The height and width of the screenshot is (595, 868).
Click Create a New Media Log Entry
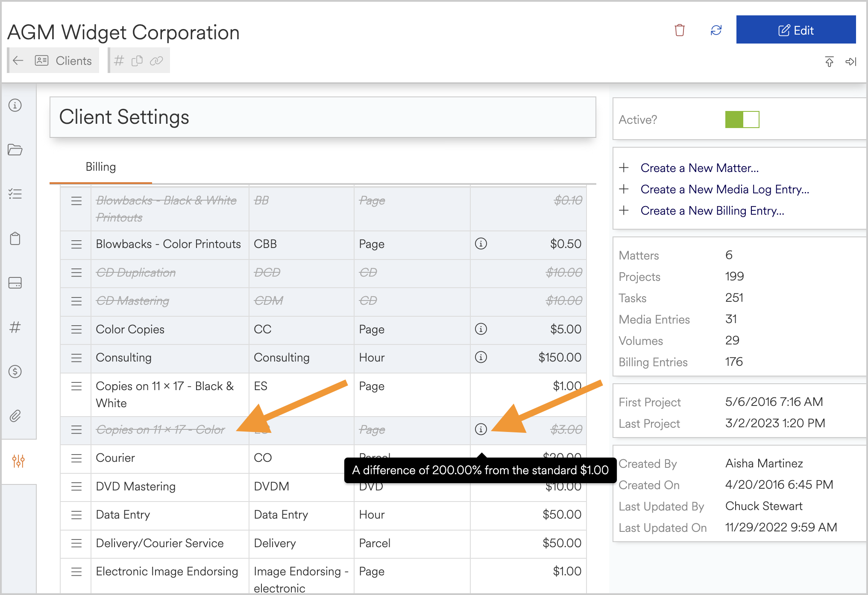725,189
